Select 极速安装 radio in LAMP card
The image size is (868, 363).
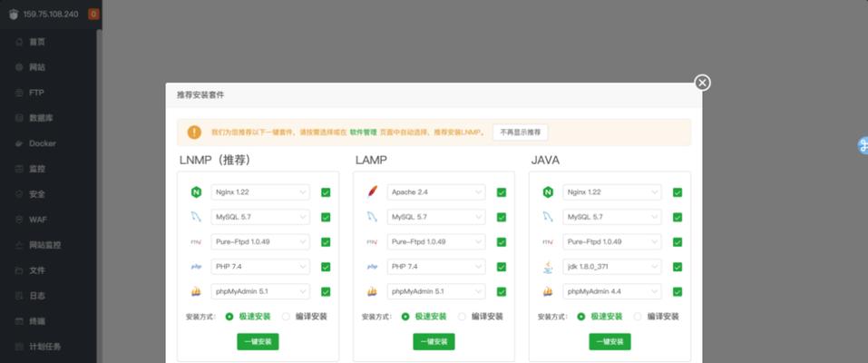(x=405, y=317)
